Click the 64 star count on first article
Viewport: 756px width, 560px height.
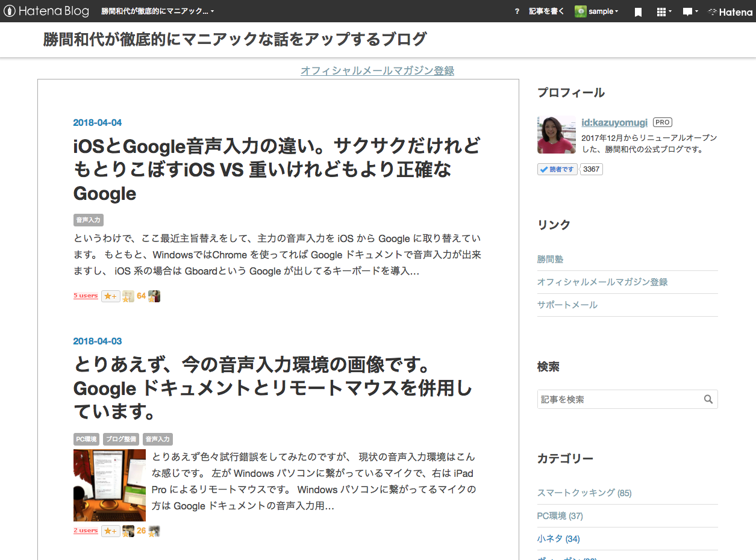[142, 296]
